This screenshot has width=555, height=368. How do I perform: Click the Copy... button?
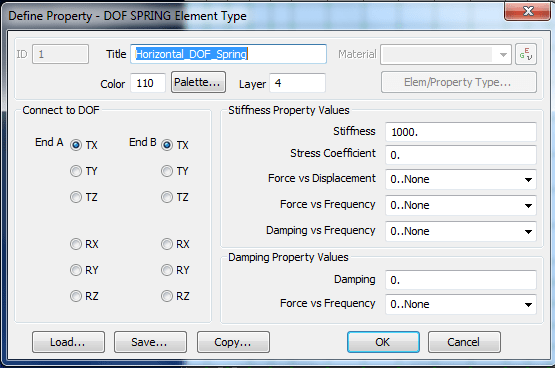click(233, 342)
